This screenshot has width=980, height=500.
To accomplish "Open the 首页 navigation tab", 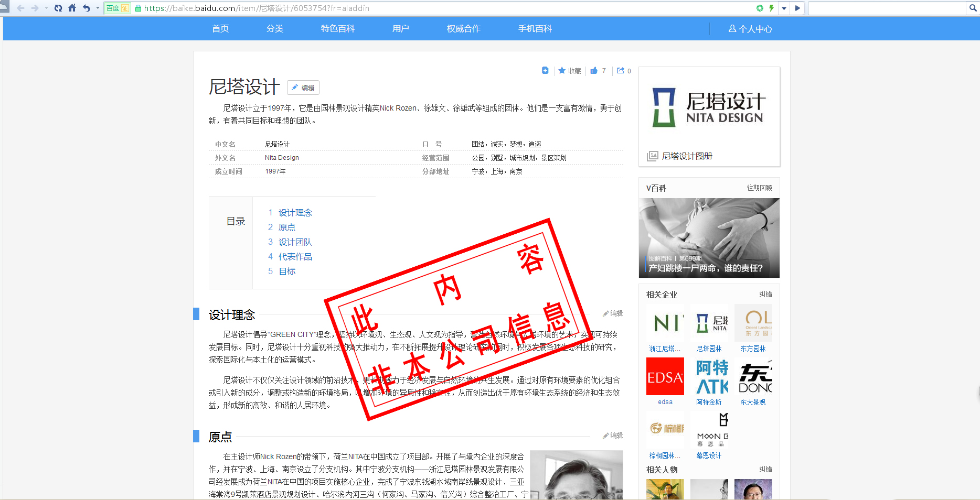I will (x=220, y=28).
